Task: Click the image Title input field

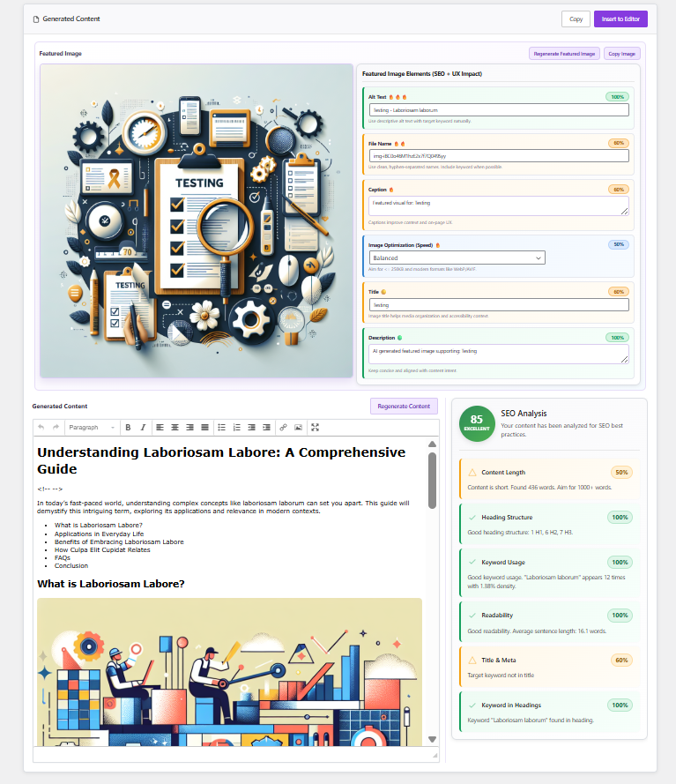Action: (499, 305)
